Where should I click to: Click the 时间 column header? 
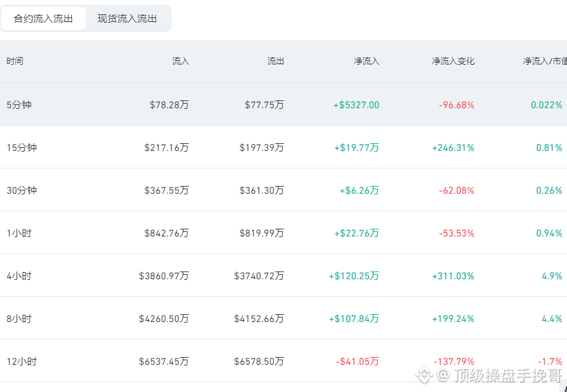point(15,61)
